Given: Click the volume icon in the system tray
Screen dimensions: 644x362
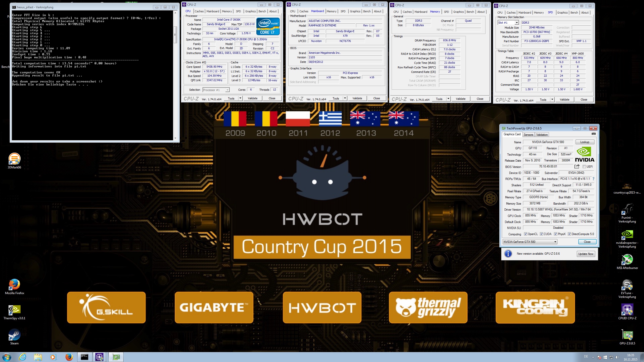Looking at the screenshot, I should click(617, 357).
